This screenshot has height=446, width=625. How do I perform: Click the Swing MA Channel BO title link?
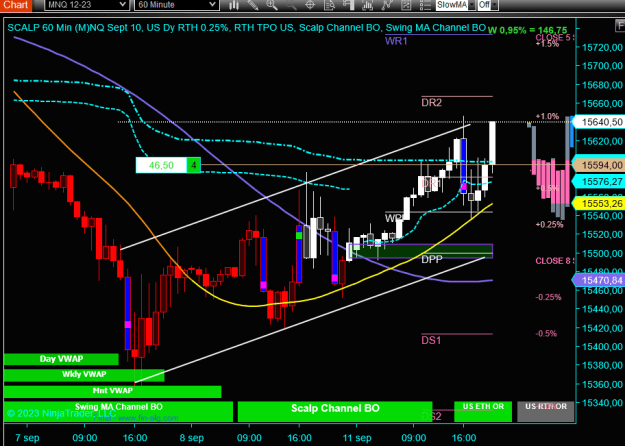click(x=436, y=28)
